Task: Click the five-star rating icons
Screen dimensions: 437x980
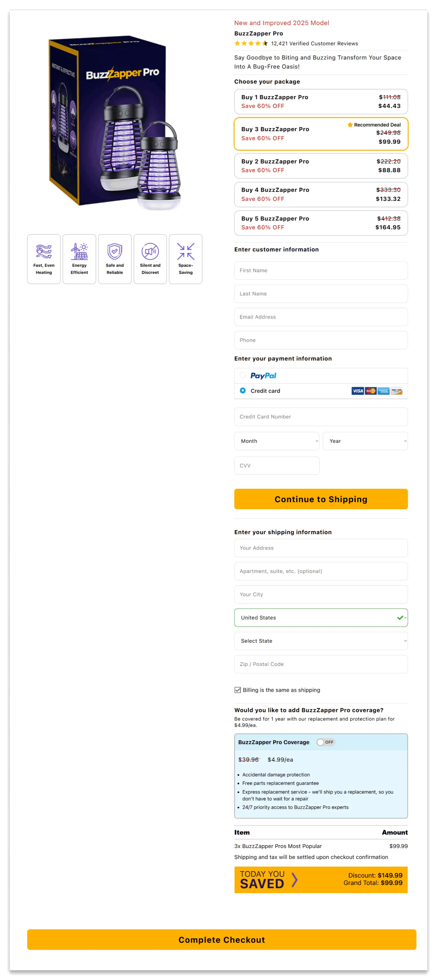Action: click(251, 43)
